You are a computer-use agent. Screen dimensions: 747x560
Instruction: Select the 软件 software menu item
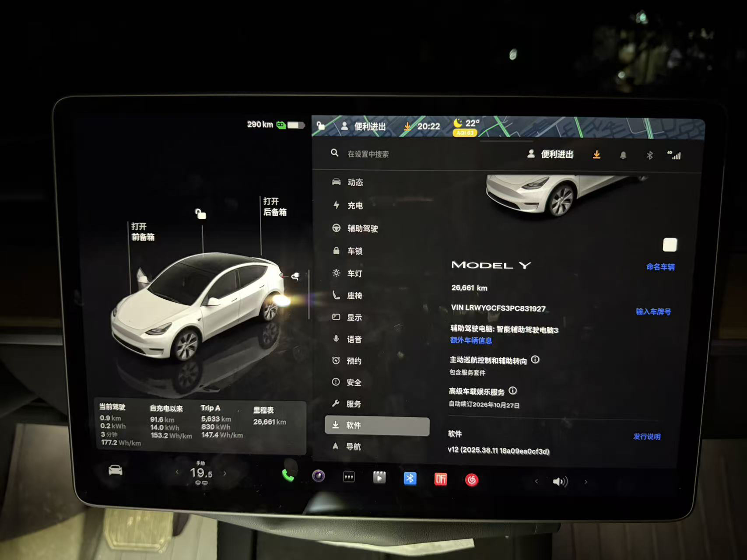377,425
